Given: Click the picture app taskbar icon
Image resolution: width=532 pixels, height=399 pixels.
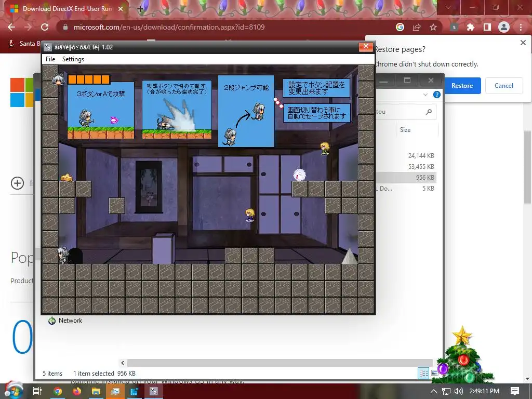Looking at the screenshot, I should pyautogui.click(x=115, y=391).
